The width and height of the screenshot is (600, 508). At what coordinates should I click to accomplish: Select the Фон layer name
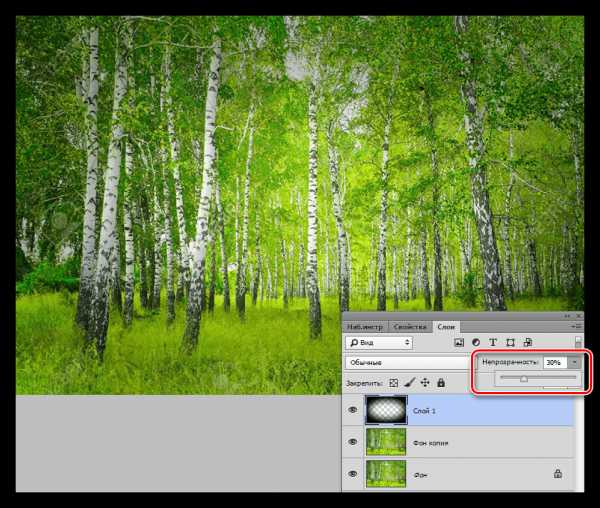pyautogui.click(x=420, y=475)
